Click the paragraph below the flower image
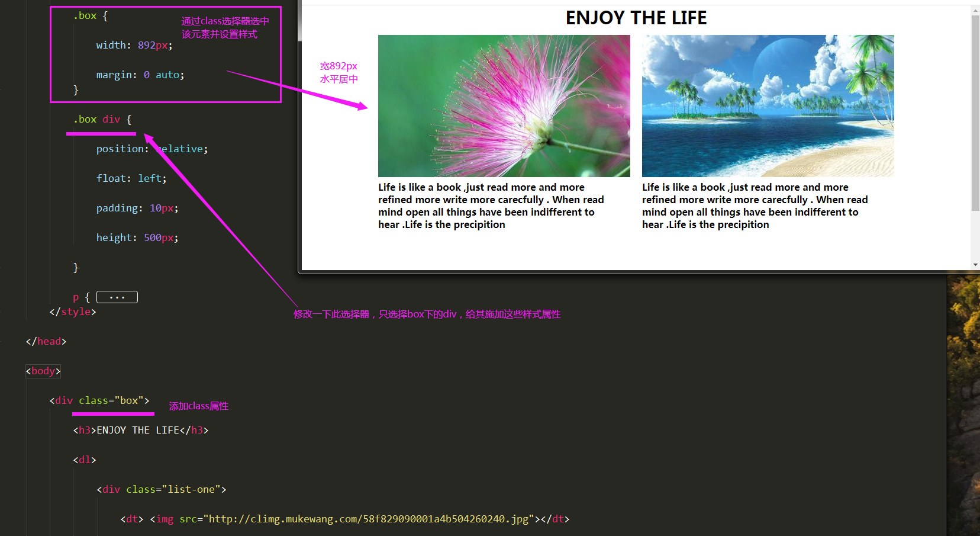Viewport: 980px width, 536px height. point(491,206)
